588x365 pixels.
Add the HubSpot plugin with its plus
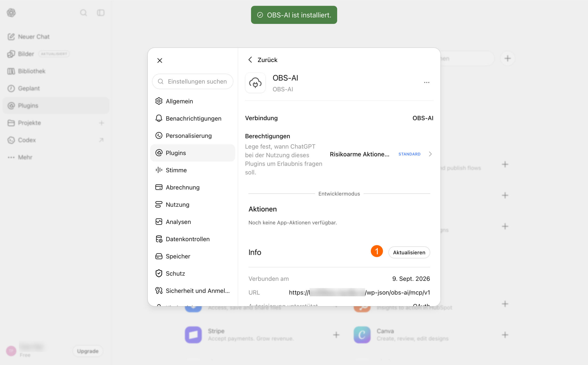pos(505,304)
